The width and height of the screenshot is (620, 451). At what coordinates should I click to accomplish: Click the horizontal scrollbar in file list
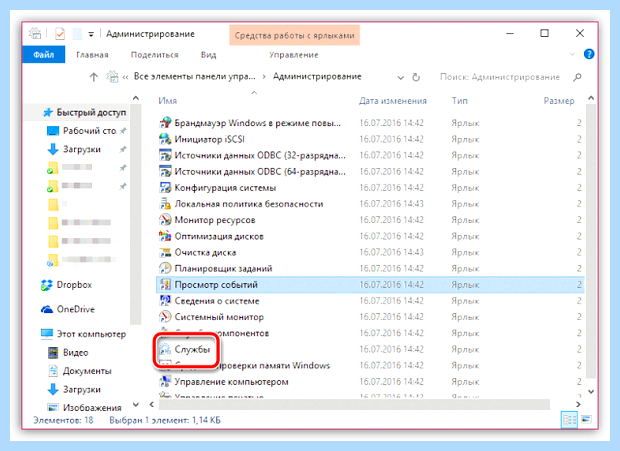(354, 404)
